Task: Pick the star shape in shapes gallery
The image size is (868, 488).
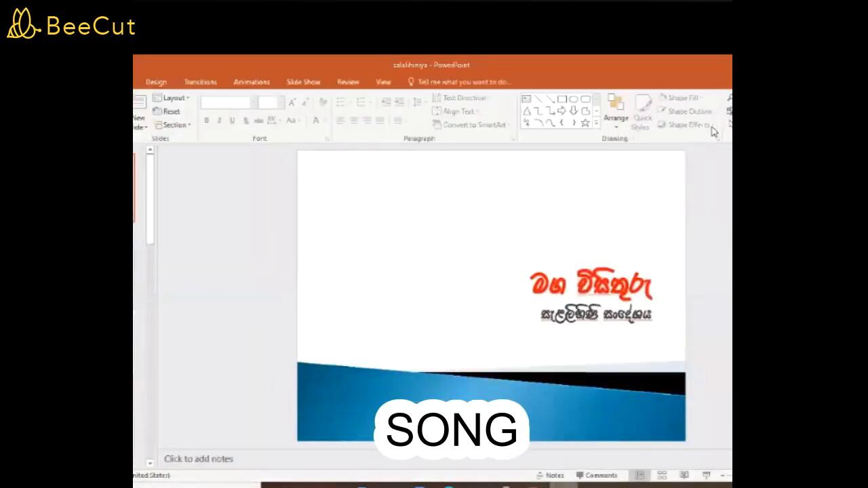Action: (x=585, y=123)
